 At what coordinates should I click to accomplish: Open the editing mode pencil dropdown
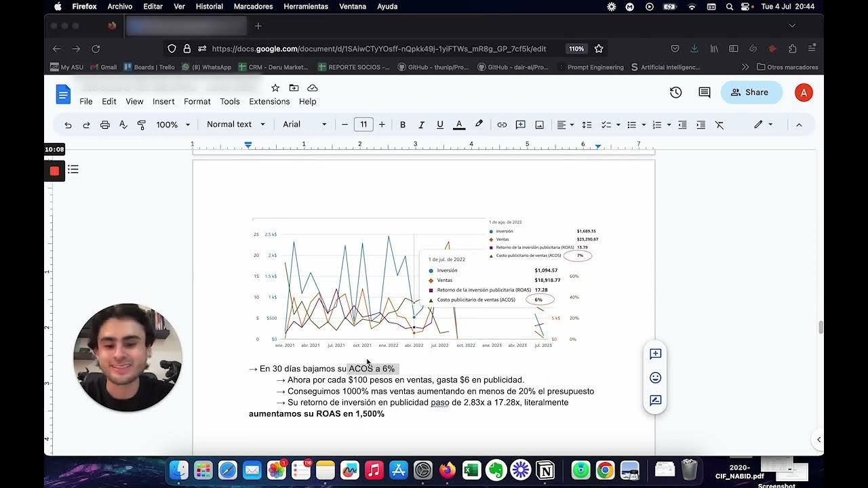[x=763, y=125]
